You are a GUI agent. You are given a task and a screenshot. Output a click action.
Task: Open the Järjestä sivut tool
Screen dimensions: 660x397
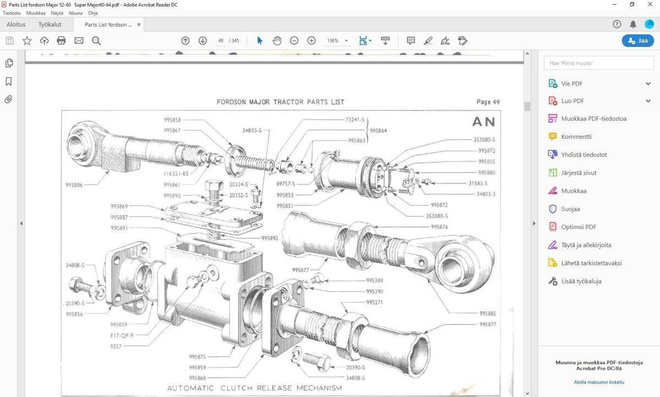(x=579, y=173)
